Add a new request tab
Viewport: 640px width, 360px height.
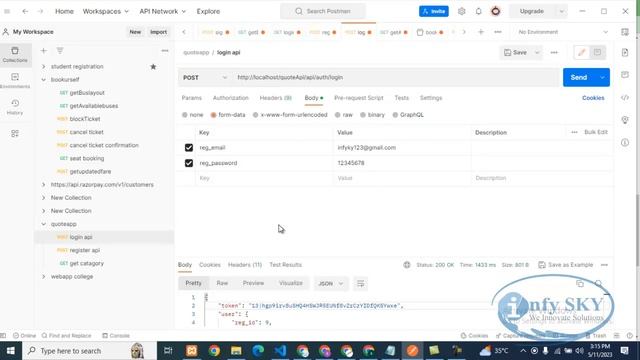coord(481,32)
